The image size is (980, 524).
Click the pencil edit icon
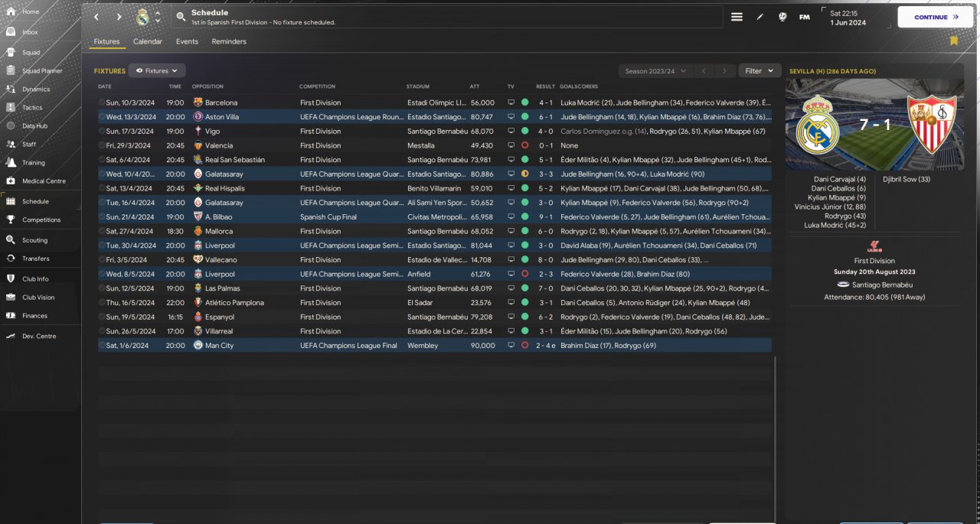coord(759,17)
